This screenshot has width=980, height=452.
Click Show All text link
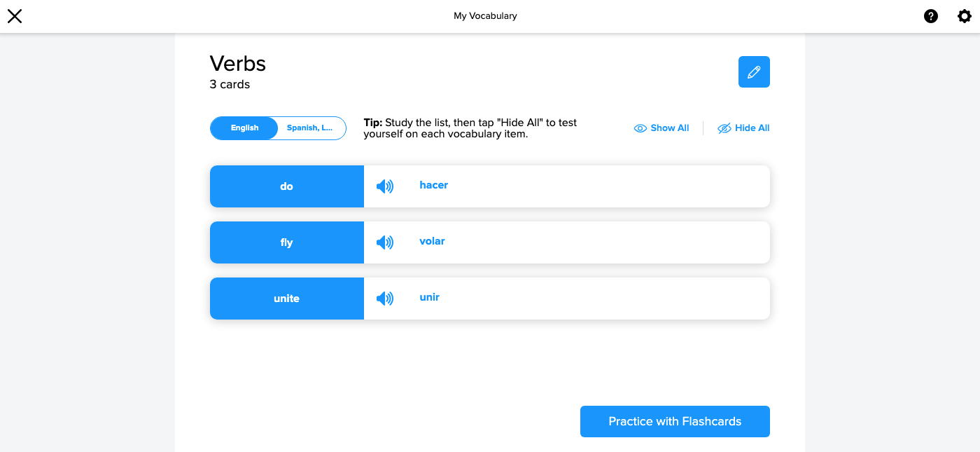point(670,128)
